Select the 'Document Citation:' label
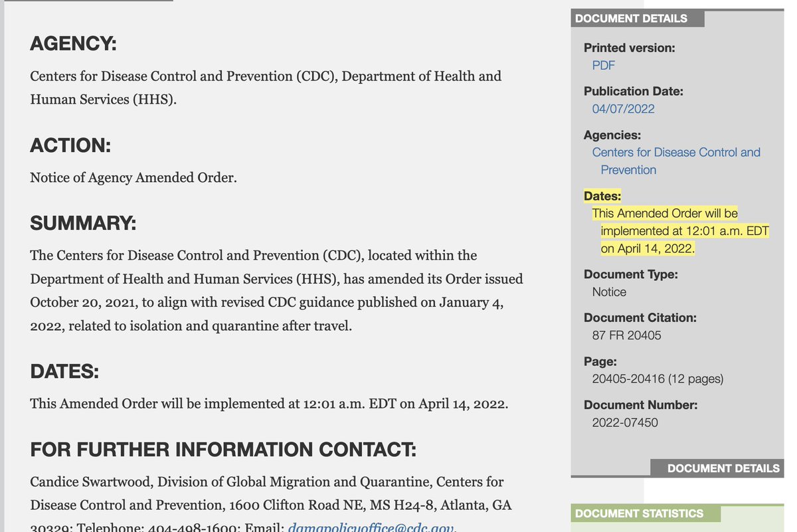This screenshot has width=797, height=532. click(x=640, y=317)
